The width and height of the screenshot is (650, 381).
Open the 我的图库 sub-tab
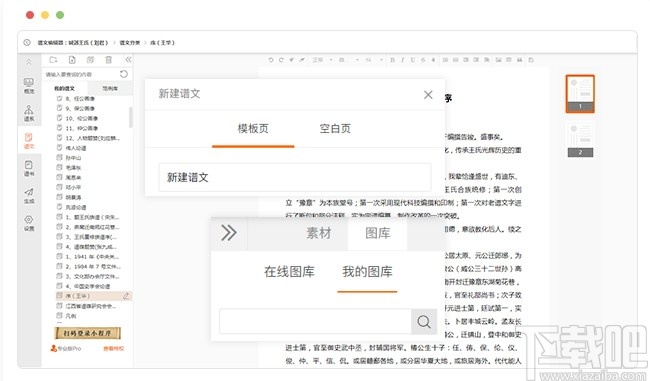click(367, 272)
